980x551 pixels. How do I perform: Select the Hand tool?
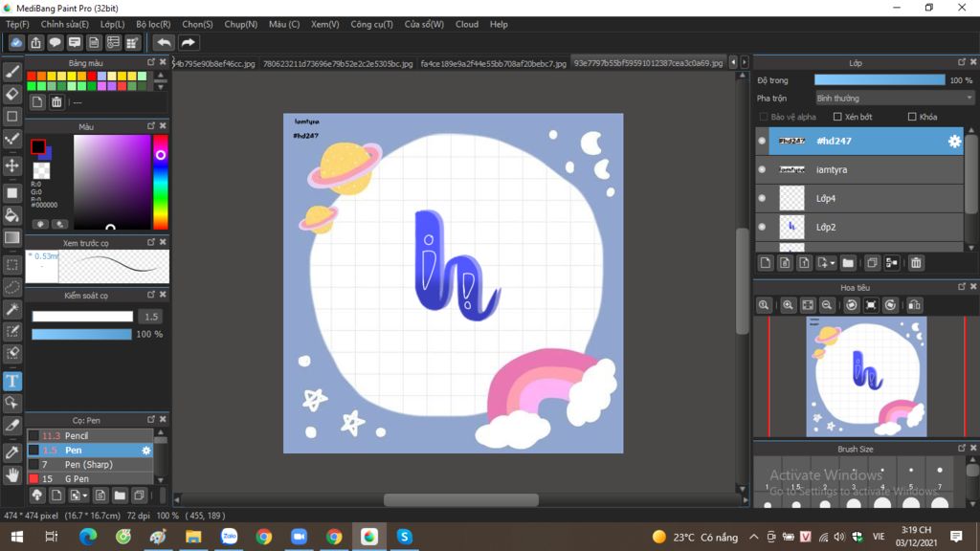pos(11,475)
